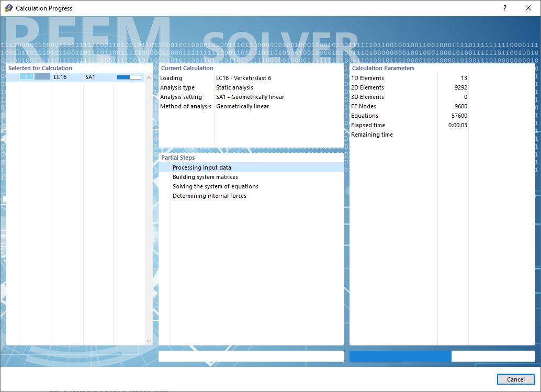This screenshot has height=392, width=541.
Task: Click the empty partial step progress bar
Action: 251,356
